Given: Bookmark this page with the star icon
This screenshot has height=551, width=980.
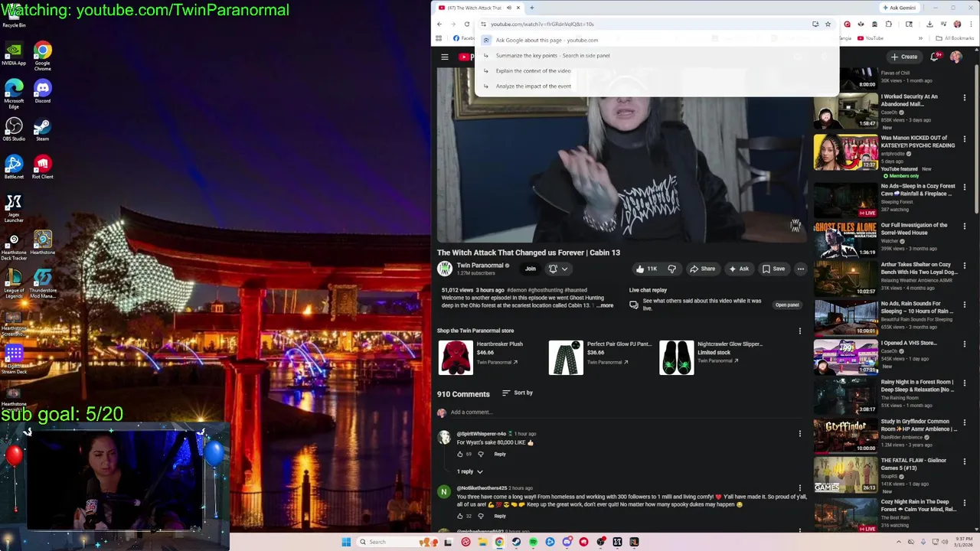Looking at the screenshot, I should pyautogui.click(x=828, y=24).
